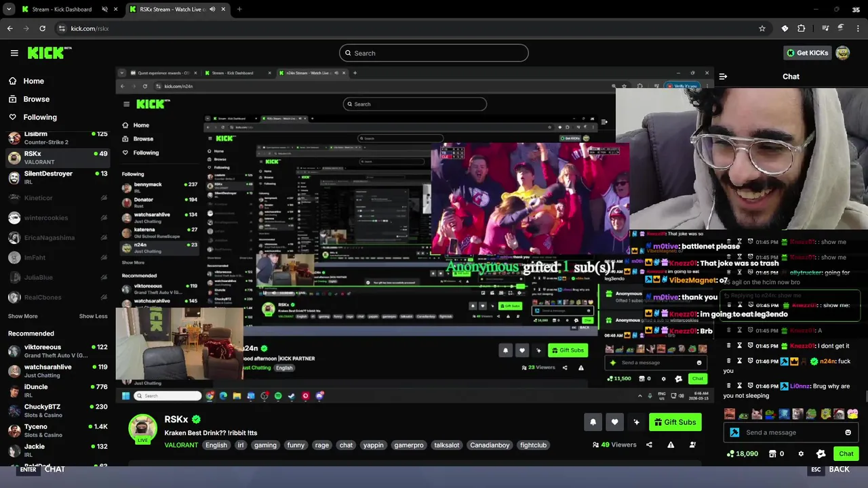Click the user icon right of report
The height and width of the screenshot is (488, 868).
692,445
